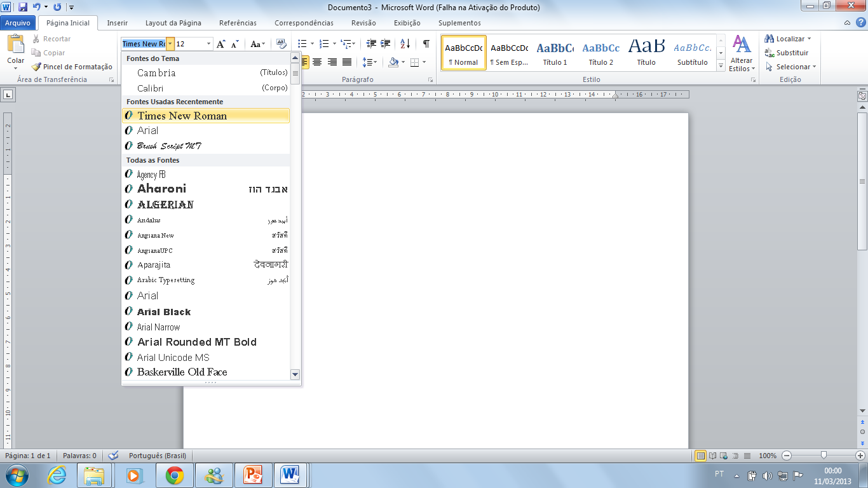Apply the Título 1 style

(555, 53)
